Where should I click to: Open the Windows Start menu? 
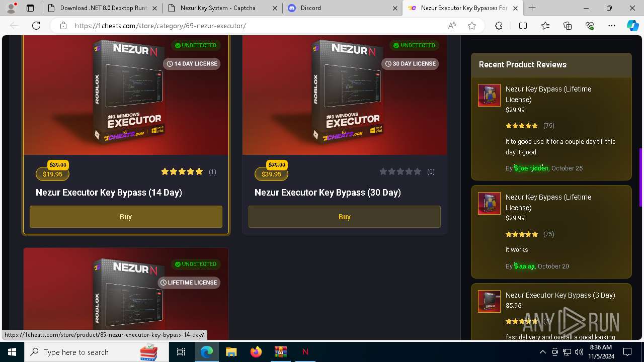[12, 352]
